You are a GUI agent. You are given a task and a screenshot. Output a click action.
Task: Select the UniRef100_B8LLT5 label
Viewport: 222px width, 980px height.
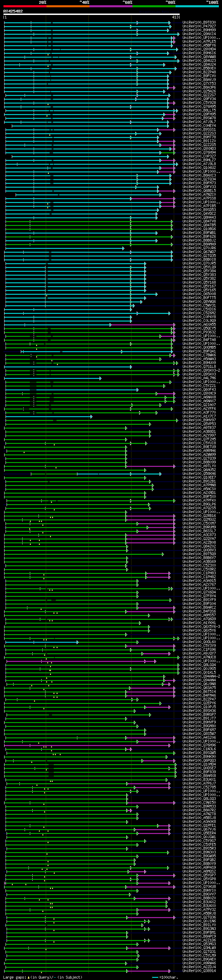point(199,110)
